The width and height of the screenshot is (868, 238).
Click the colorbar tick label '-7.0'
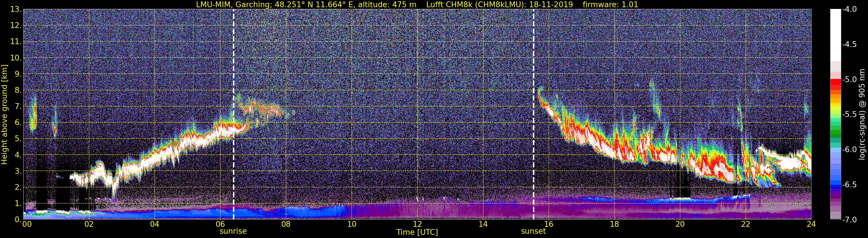[x=849, y=220]
